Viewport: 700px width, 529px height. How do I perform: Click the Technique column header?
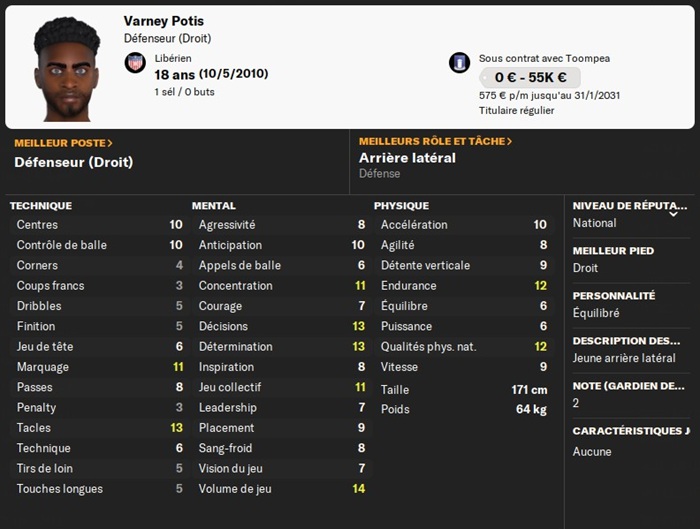click(x=41, y=206)
